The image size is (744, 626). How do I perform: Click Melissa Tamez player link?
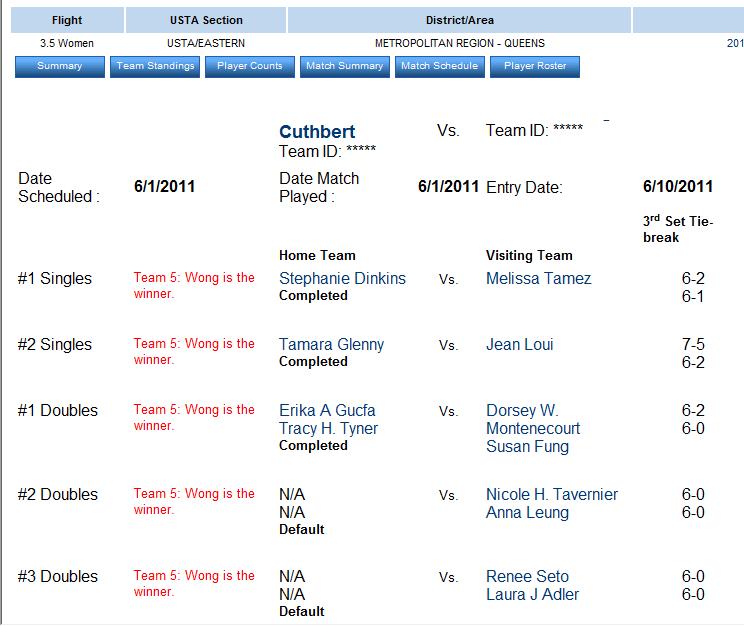[538, 279]
